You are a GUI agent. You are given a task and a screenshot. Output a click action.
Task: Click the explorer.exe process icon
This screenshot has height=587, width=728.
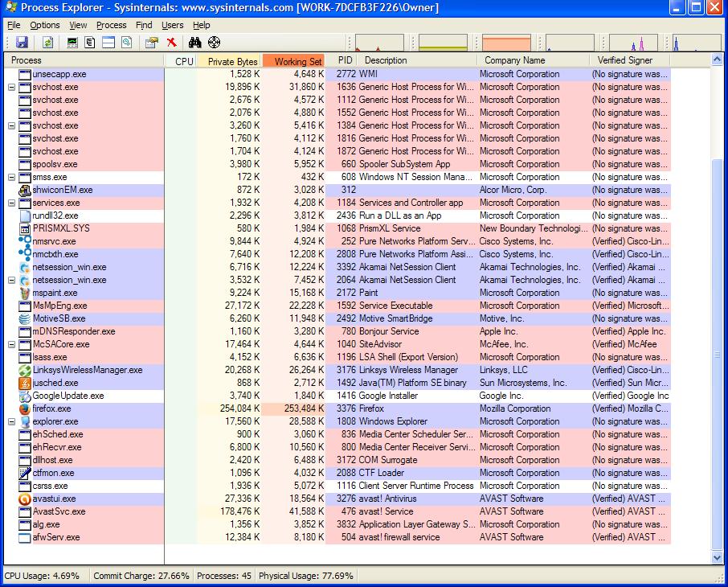[25, 421]
